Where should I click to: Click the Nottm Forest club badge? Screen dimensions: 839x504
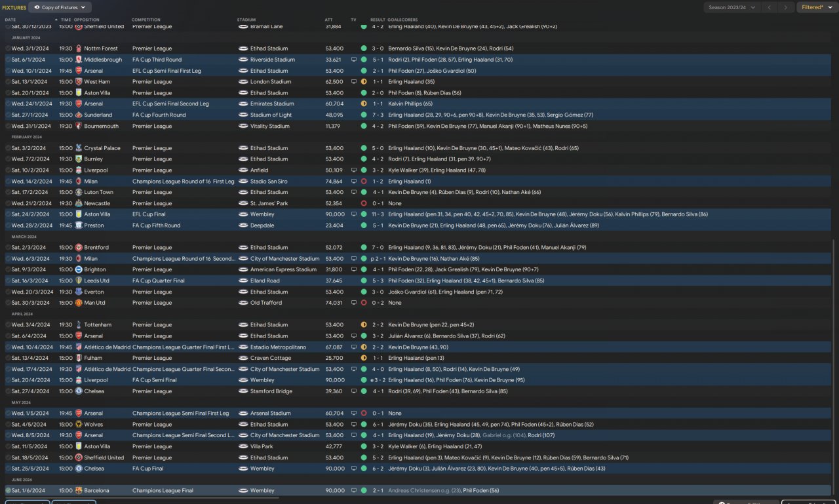pos(79,48)
